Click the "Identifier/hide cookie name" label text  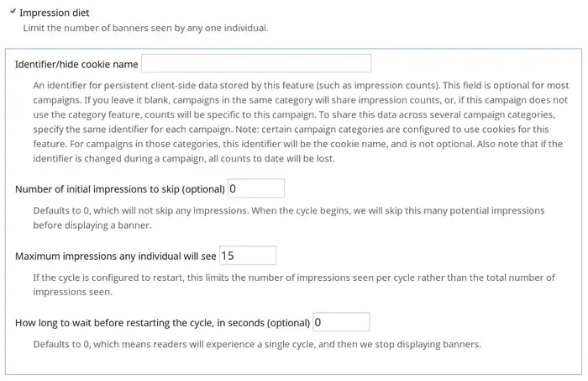(76, 65)
